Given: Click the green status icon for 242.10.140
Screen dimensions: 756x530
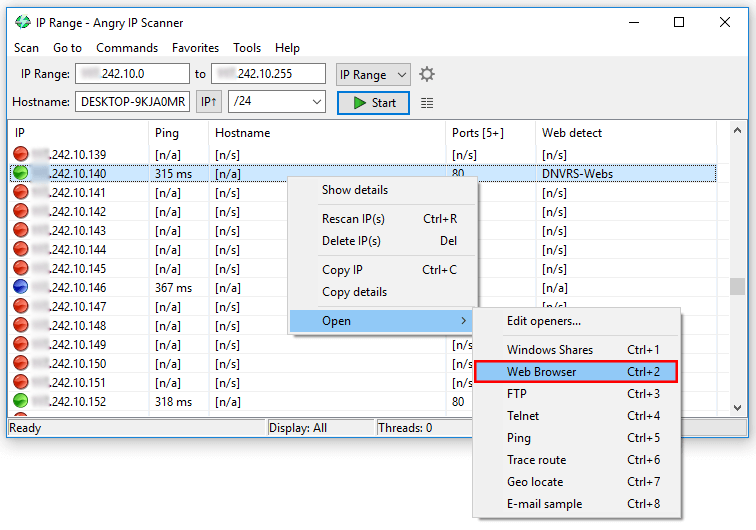Looking at the screenshot, I should pos(21,173).
